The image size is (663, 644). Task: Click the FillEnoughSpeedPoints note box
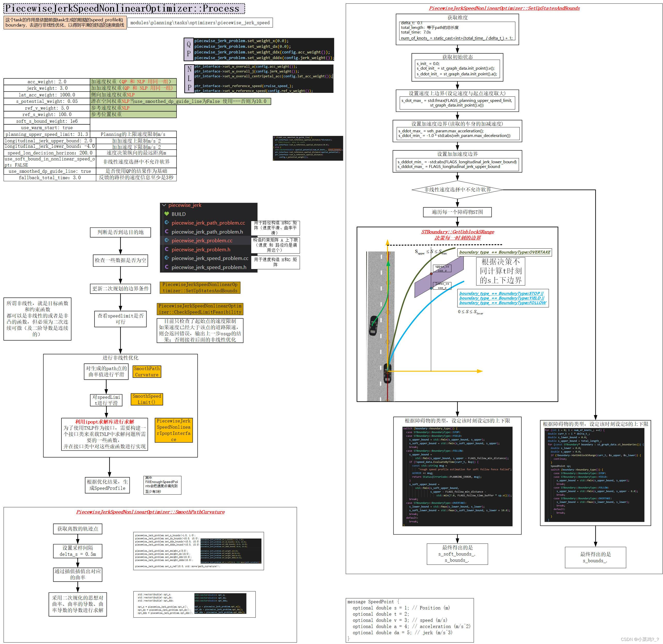[162, 485]
